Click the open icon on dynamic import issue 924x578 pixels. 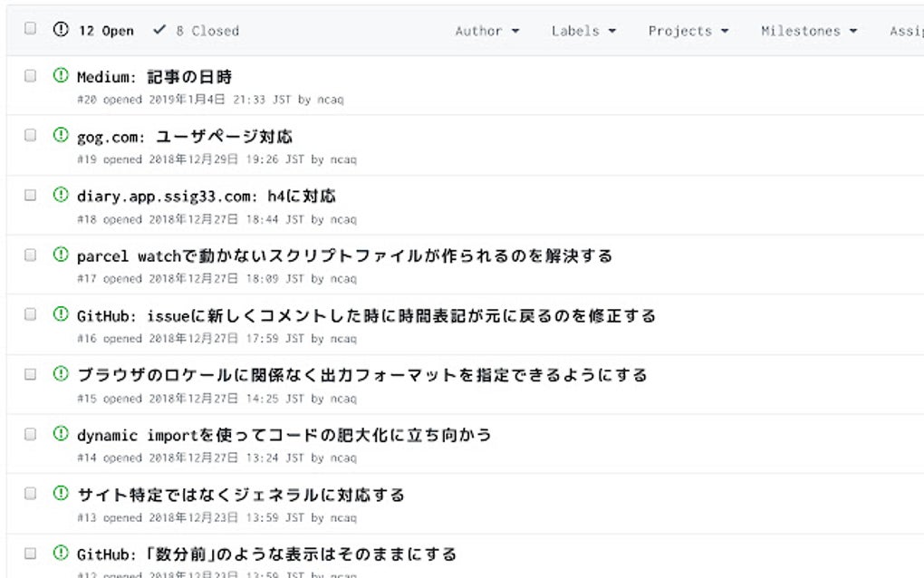click(60, 435)
